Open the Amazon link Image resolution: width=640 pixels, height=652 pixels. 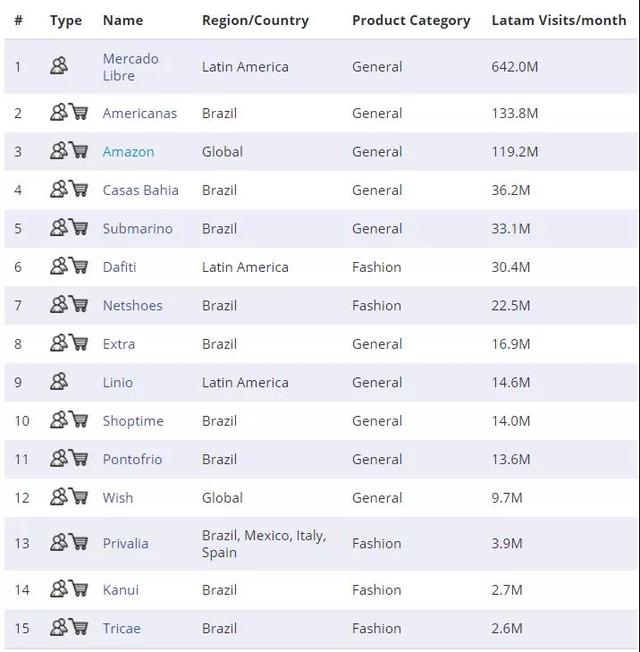(x=128, y=152)
